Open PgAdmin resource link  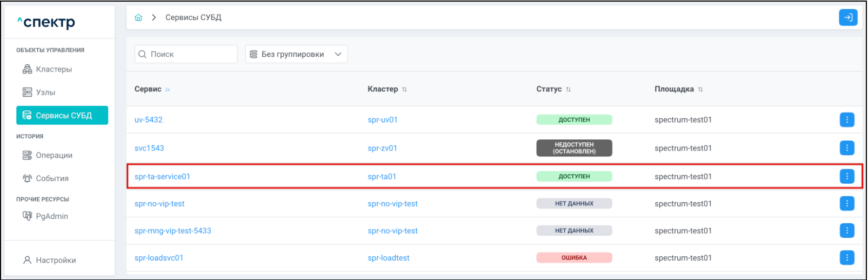click(x=51, y=216)
